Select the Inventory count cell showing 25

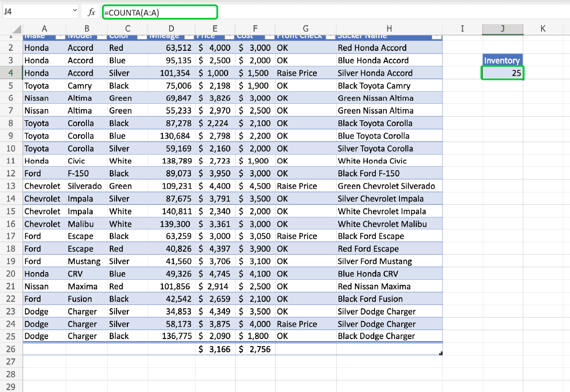coord(503,73)
